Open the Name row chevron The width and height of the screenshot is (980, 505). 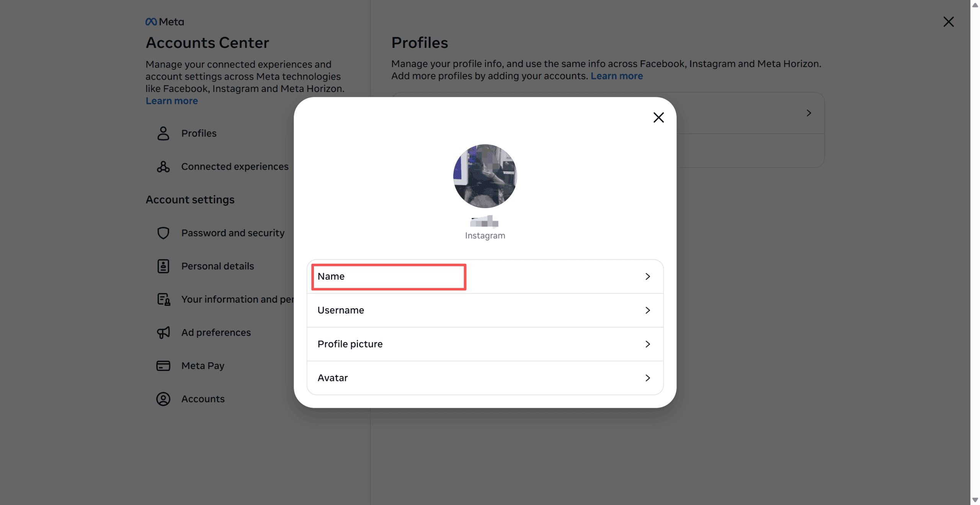pos(647,277)
